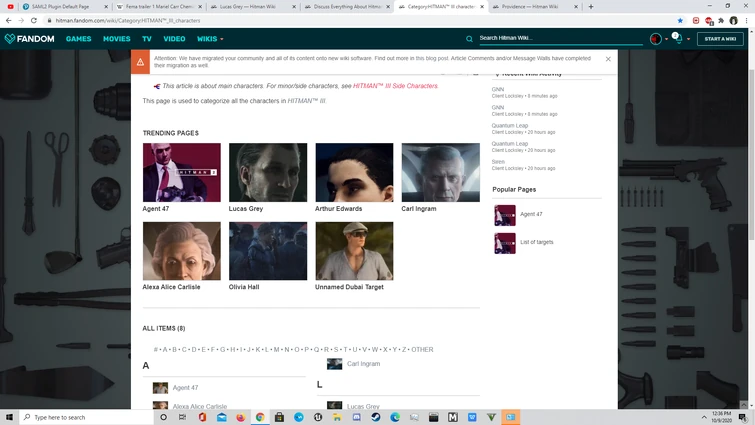755x425 pixels.
Task: Open Microsoft Store from taskbar
Action: (279, 417)
